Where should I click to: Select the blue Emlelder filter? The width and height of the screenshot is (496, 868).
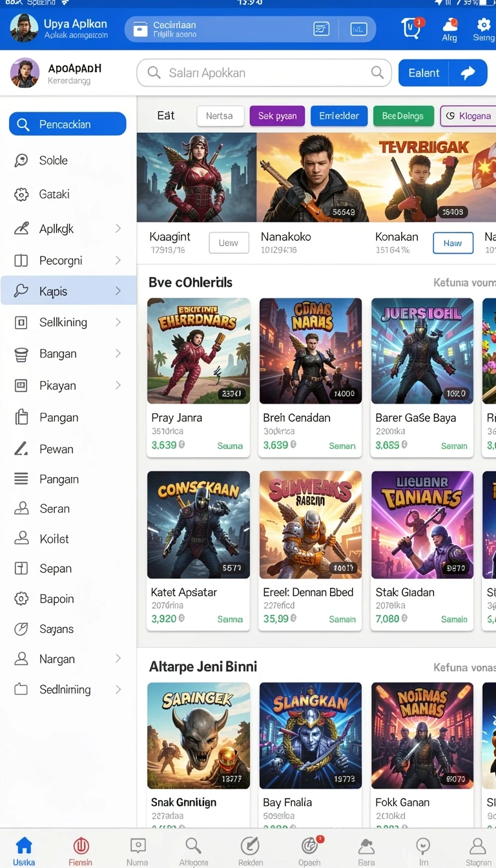[339, 116]
